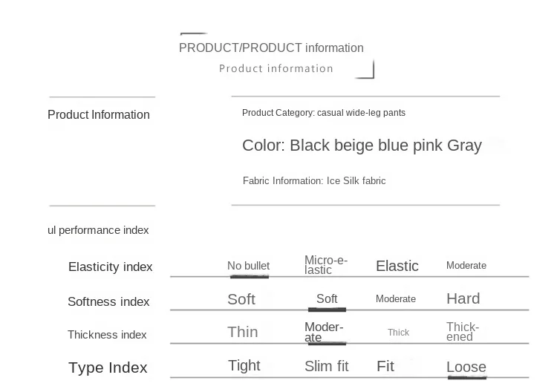Choose "Micro-elastic" elasticity option

point(326,265)
